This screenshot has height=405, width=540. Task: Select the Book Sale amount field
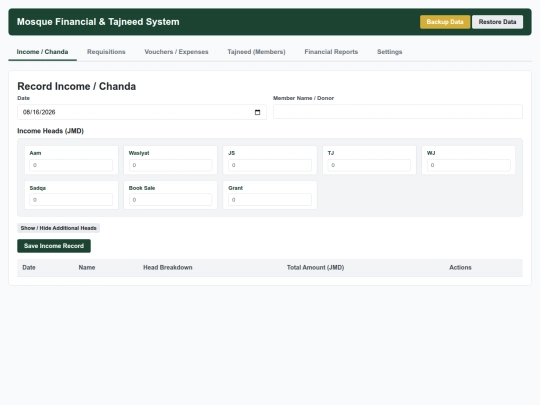[x=170, y=200]
